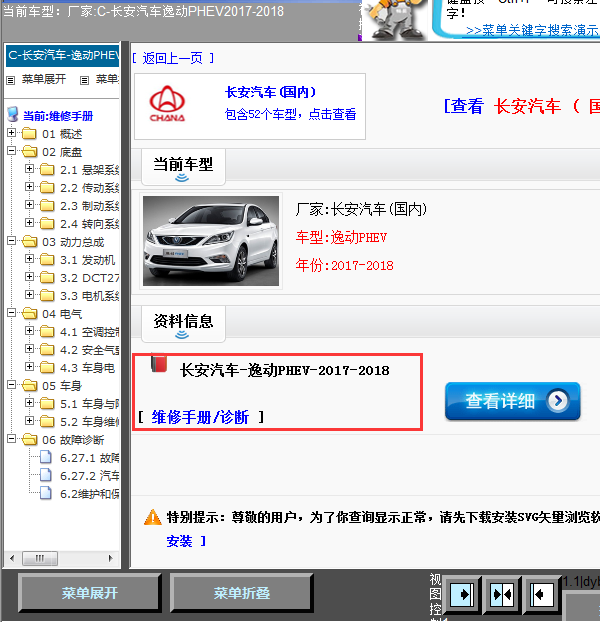Click the 2.3 制动 folder icon
The image size is (600, 622).
point(47,205)
